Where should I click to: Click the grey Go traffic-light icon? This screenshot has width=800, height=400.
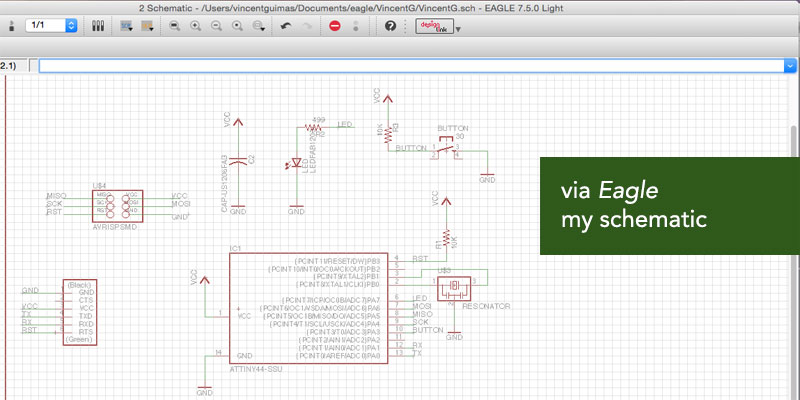tap(356, 26)
